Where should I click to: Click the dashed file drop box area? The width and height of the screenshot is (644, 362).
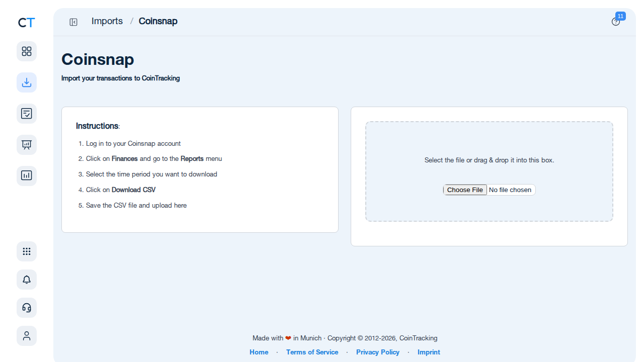point(489,171)
